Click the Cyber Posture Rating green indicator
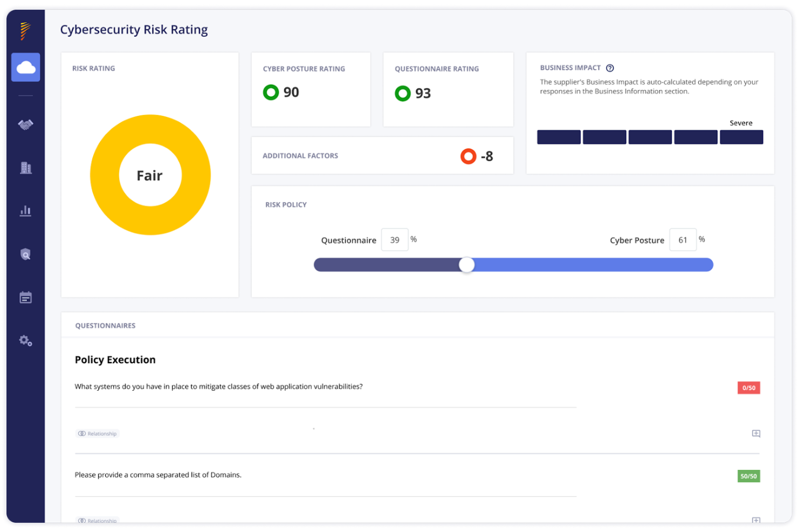The image size is (798, 532). coord(271,92)
